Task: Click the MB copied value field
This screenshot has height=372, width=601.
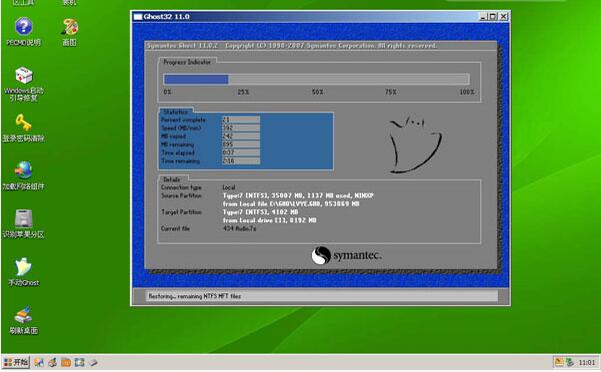Action: click(x=241, y=136)
